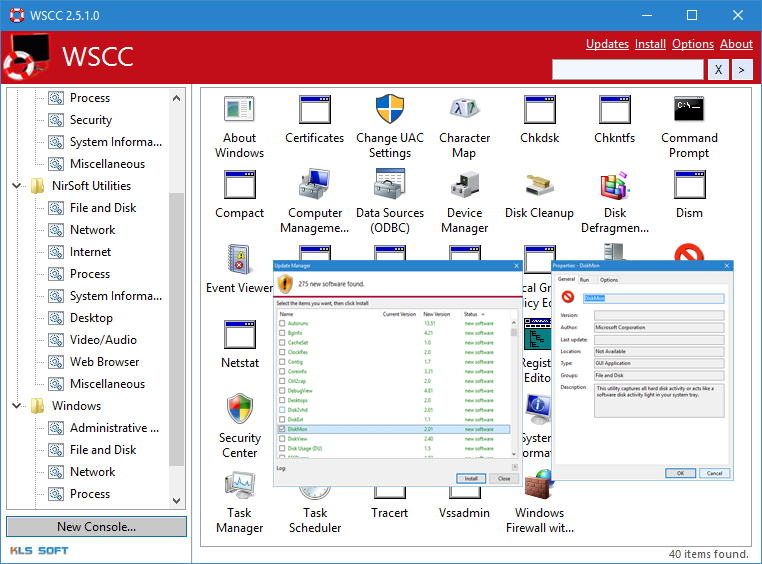Viewport: 762px width, 564px height.
Task: Open the Updates link
Action: coord(607,44)
